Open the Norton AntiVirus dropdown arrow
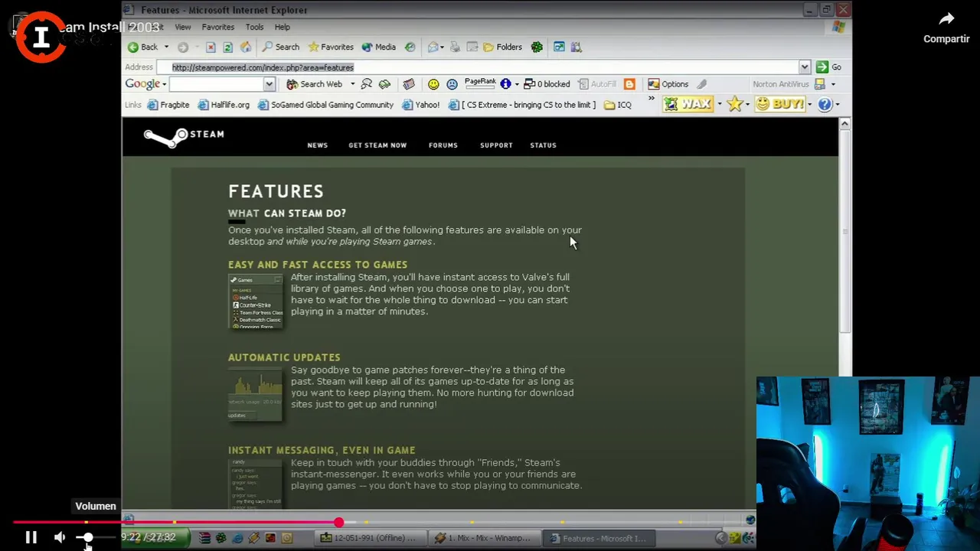980x551 pixels. [833, 84]
